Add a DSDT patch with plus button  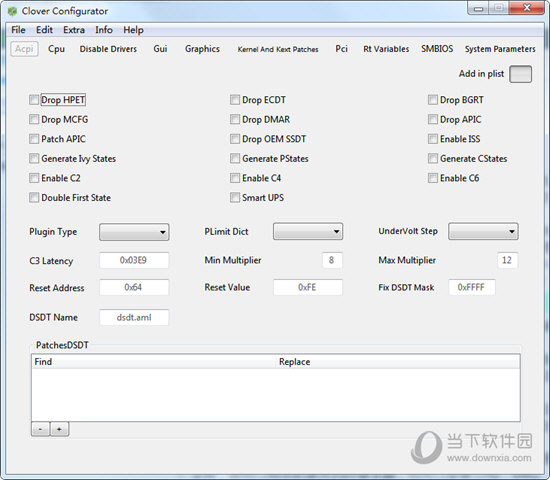[59, 429]
